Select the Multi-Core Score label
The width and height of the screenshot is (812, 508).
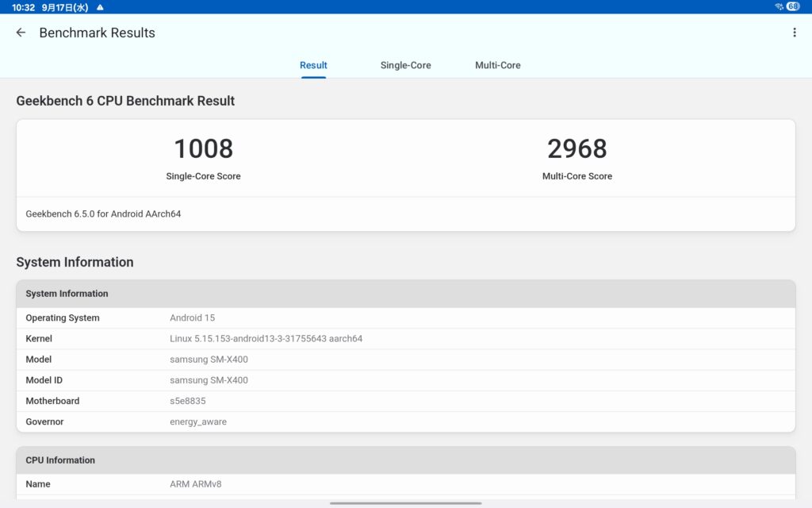[577, 176]
